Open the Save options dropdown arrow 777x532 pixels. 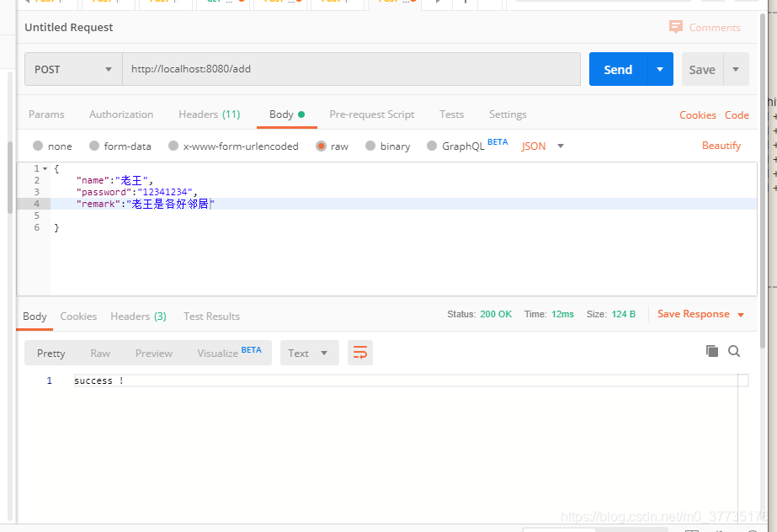coord(736,69)
